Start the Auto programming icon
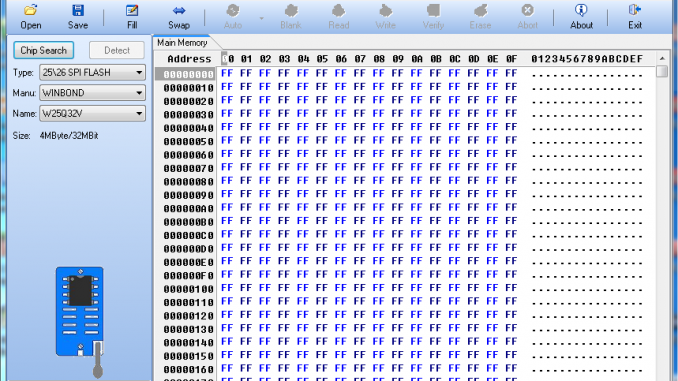 (x=233, y=17)
